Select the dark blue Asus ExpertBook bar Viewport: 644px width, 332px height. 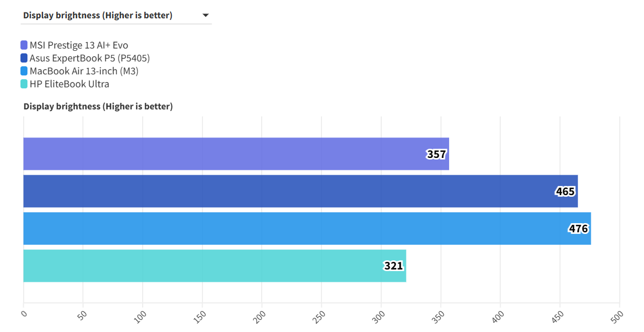pos(269,191)
